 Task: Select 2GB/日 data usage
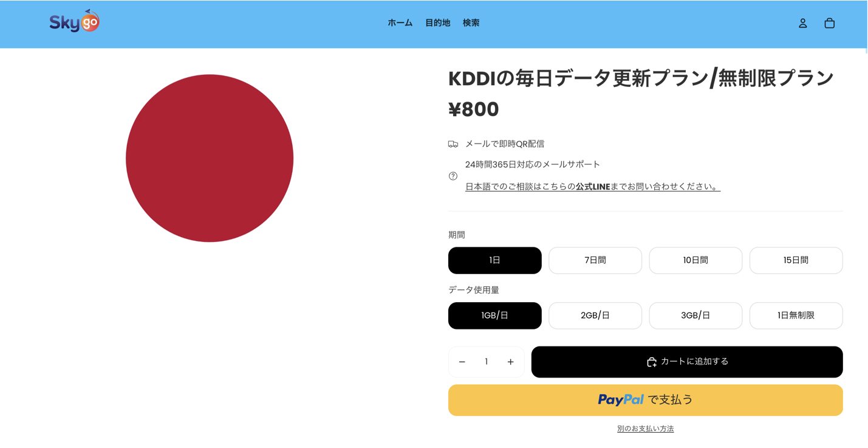[x=595, y=315]
